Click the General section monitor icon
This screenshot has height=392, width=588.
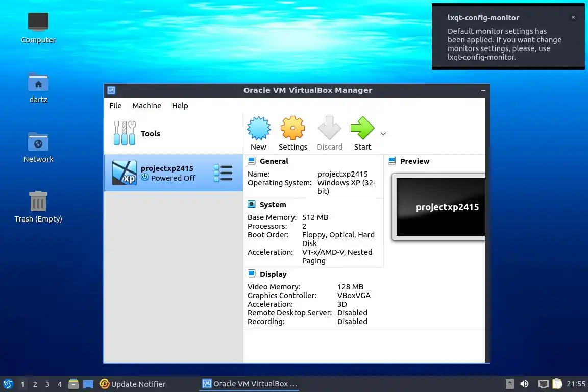[252, 161]
